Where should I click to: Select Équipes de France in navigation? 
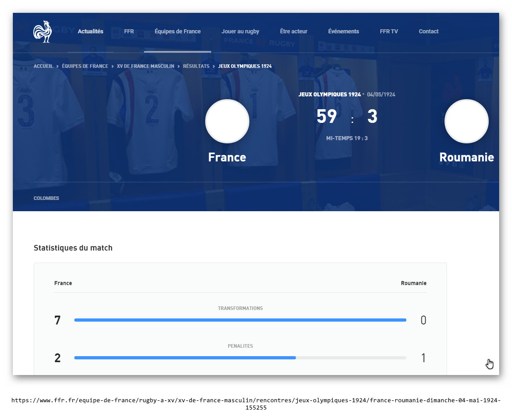(177, 31)
